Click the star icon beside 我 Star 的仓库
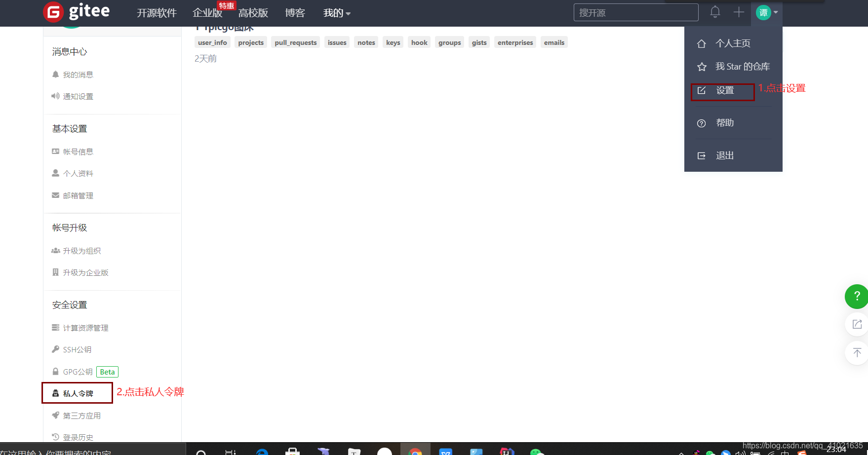The width and height of the screenshot is (868, 455). click(x=702, y=67)
